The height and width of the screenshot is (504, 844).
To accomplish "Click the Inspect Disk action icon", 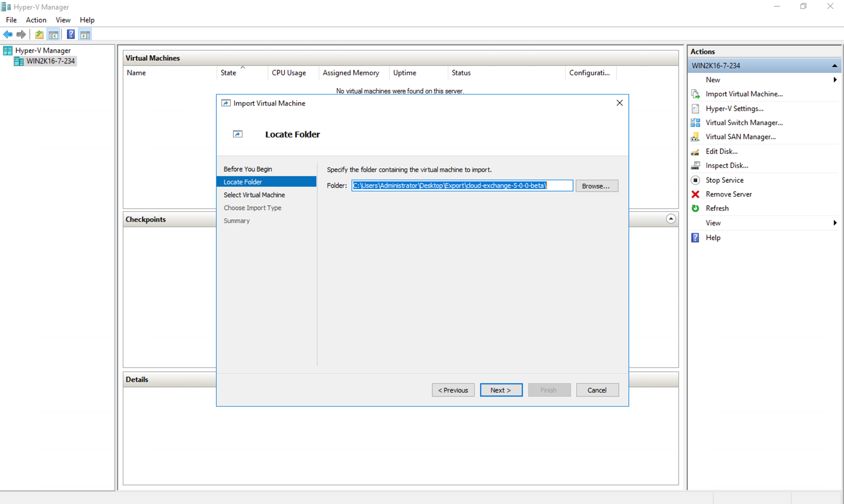I will coord(695,165).
